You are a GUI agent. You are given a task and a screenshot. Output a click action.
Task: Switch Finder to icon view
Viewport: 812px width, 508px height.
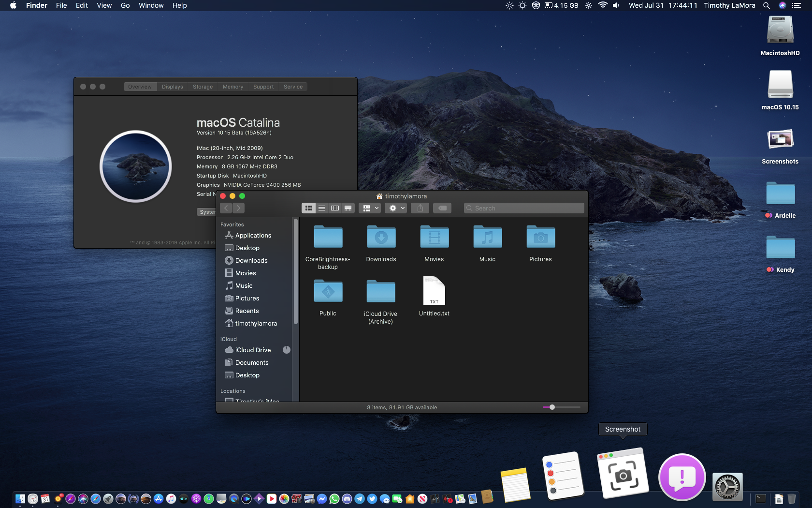tap(308, 208)
